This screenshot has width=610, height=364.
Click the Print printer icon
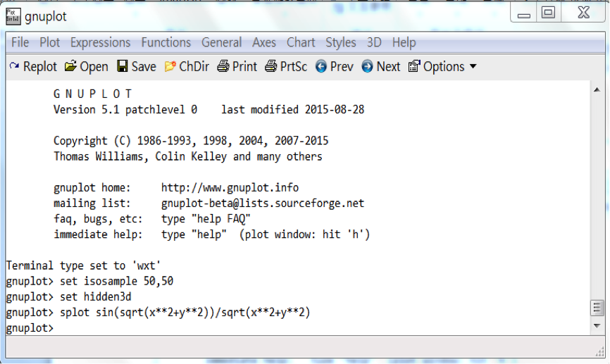pos(223,67)
